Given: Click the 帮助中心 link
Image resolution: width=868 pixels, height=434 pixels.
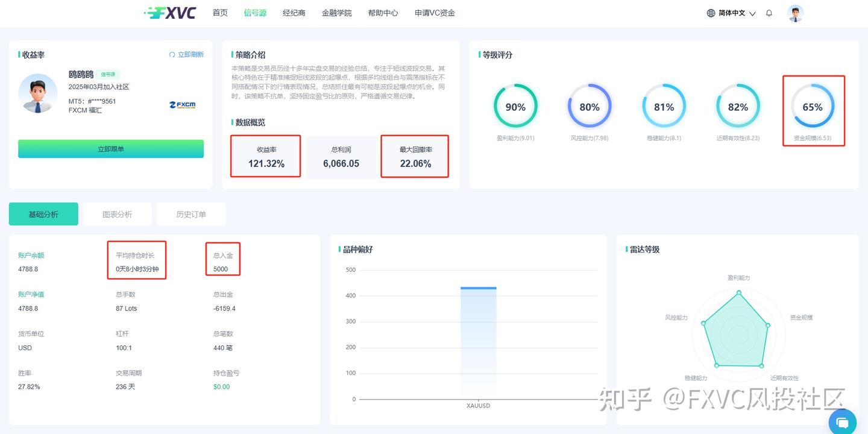Looking at the screenshot, I should [383, 13].
